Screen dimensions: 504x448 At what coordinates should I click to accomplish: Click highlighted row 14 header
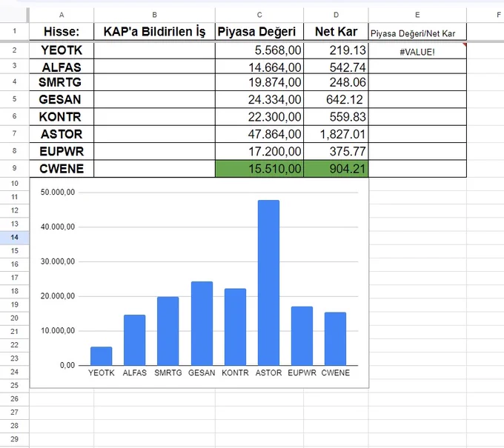tap(15, 237)
